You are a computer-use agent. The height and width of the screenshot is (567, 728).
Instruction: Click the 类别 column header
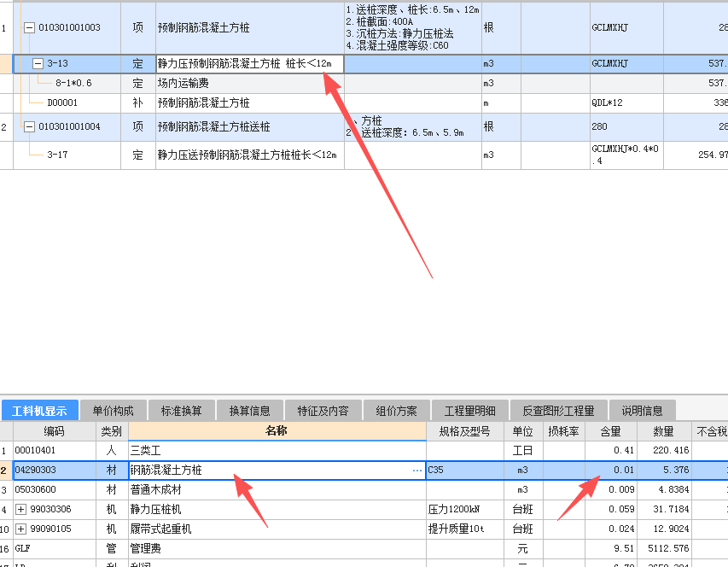tap(112, 431)
